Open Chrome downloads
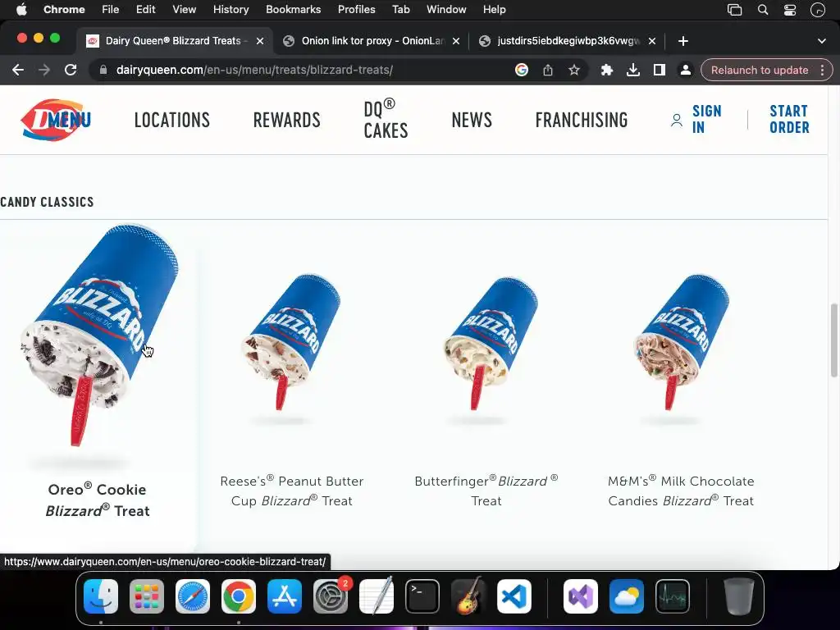 tap(633, 70)
